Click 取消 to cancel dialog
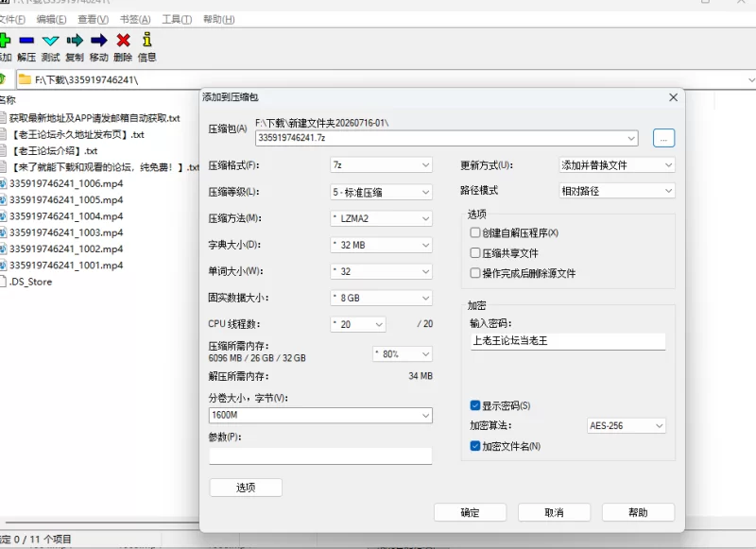The height and width of the screenshot is (549, 756). click(x=554, y=512)
